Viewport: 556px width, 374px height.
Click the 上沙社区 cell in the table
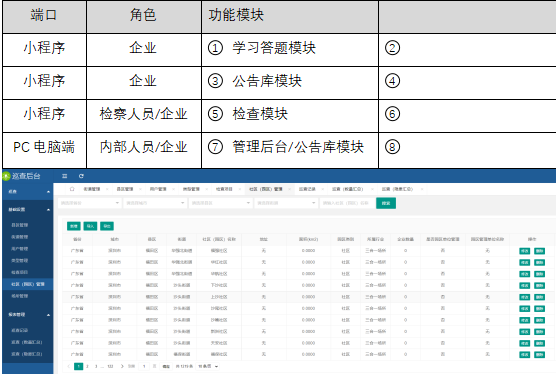[x=219, y=297]
